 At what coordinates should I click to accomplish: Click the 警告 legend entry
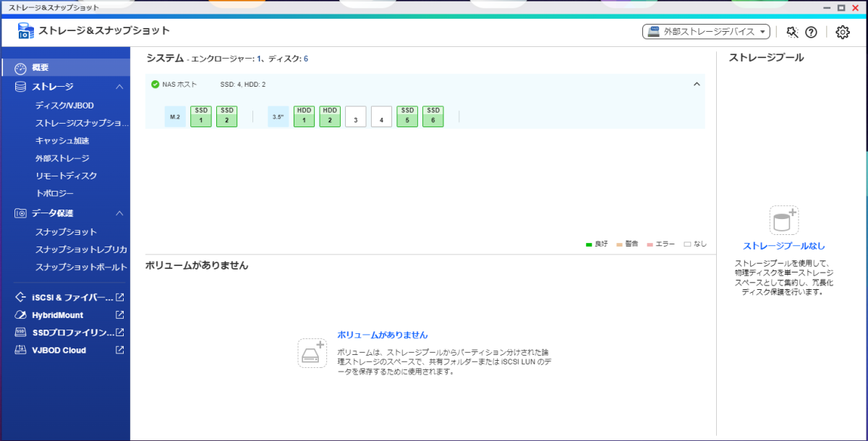tap(627, 244)
